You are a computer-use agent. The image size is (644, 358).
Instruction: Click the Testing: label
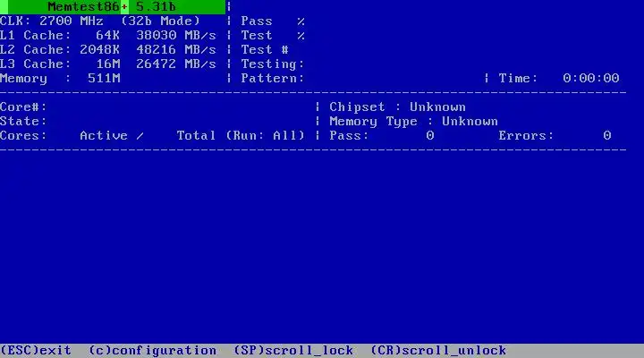point(273,64)
